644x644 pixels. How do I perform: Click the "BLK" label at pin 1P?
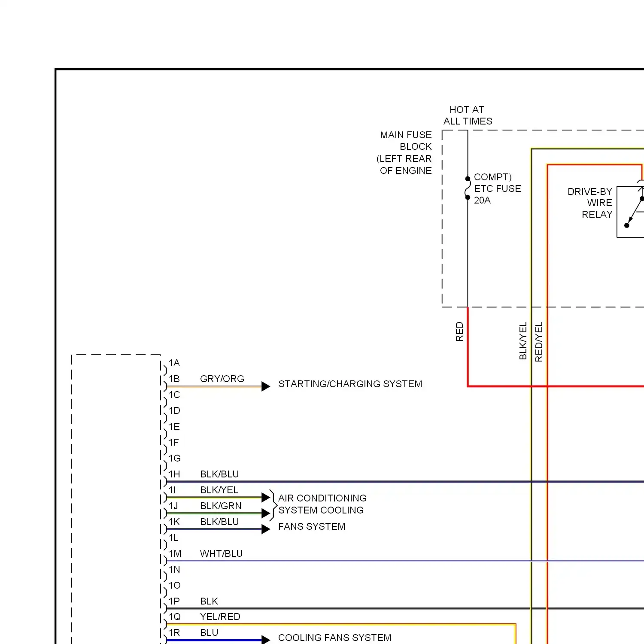tap(209, 601)
